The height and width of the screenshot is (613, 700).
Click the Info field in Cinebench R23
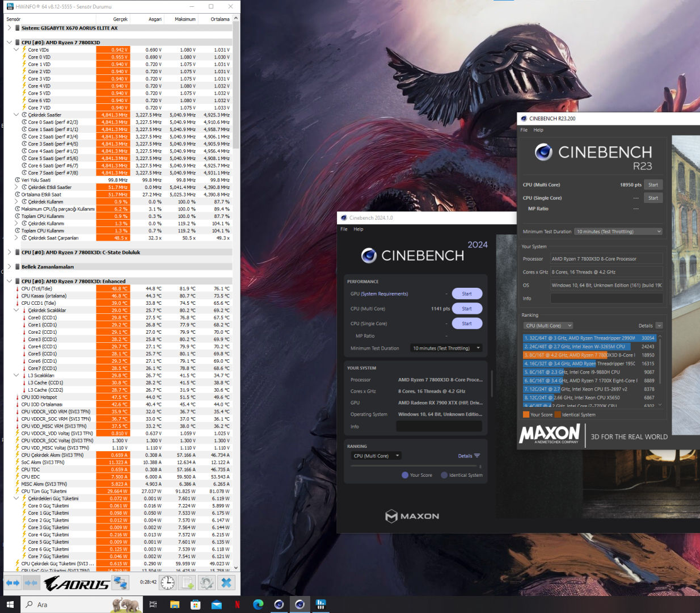point(606,299)
